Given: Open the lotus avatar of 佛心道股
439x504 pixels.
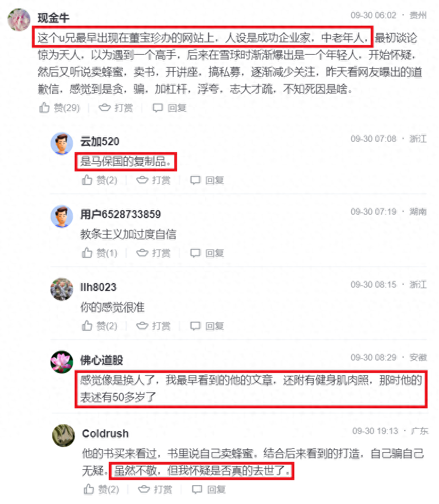Looking at the screenshot, I should [x=61, y=362].
